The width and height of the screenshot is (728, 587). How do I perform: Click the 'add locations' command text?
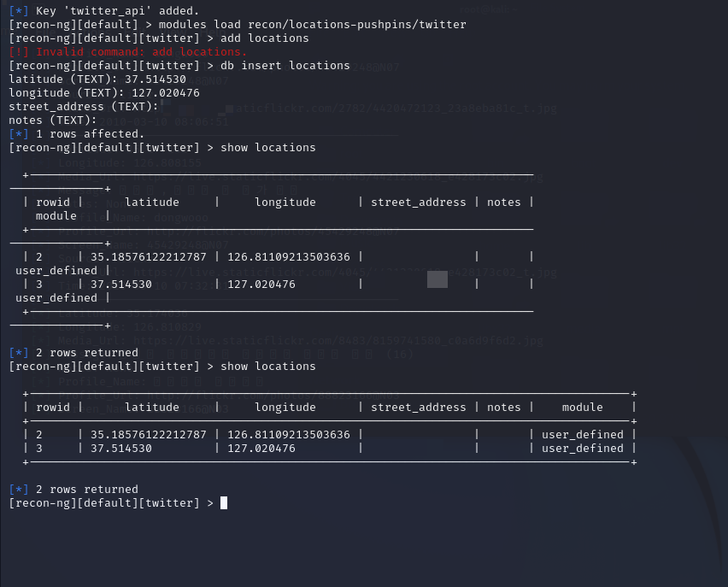265,38
